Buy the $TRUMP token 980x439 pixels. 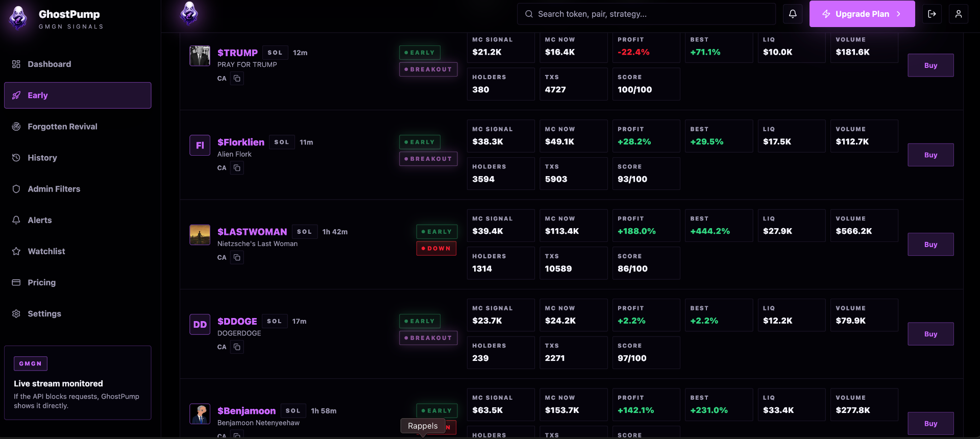(930, 65)
